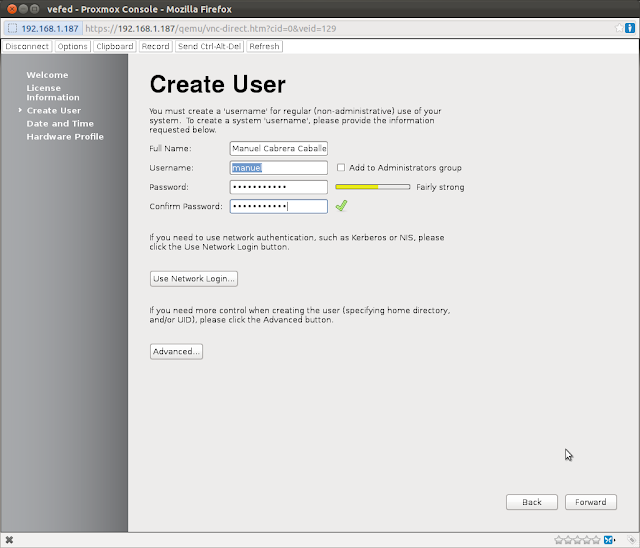Click the blue add-on icon in status bar
Screen dimensions: 640x548
pyautogui.click(x=609, y=540)
